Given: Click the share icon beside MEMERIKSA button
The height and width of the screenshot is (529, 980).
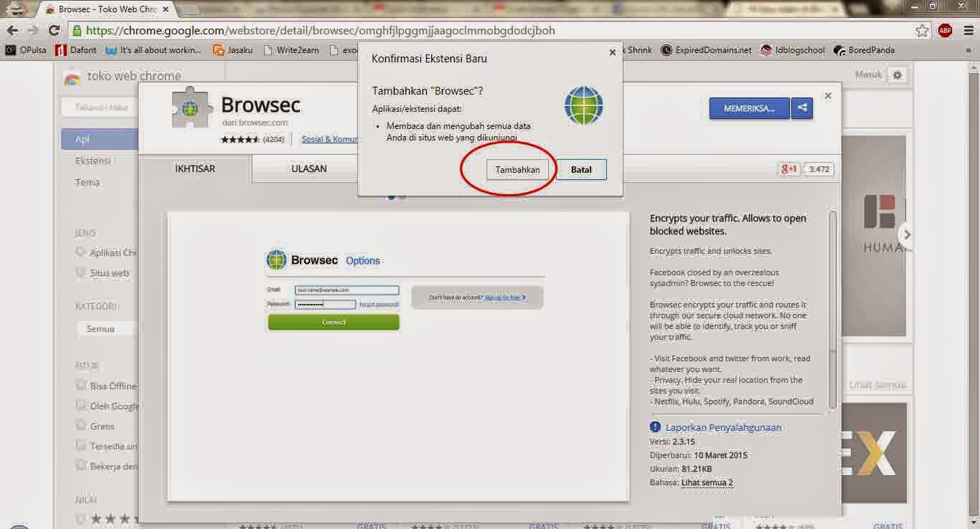Looking at the screenshot, I should (802, 108).
